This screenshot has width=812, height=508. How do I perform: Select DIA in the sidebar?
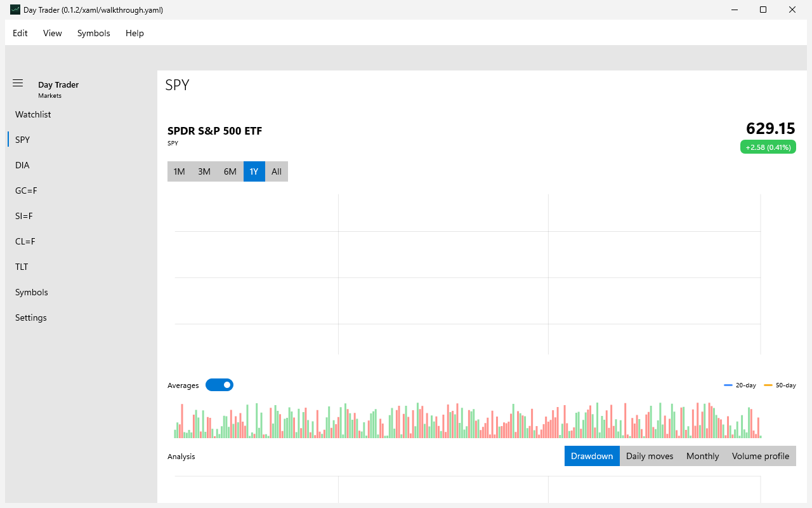81,165
